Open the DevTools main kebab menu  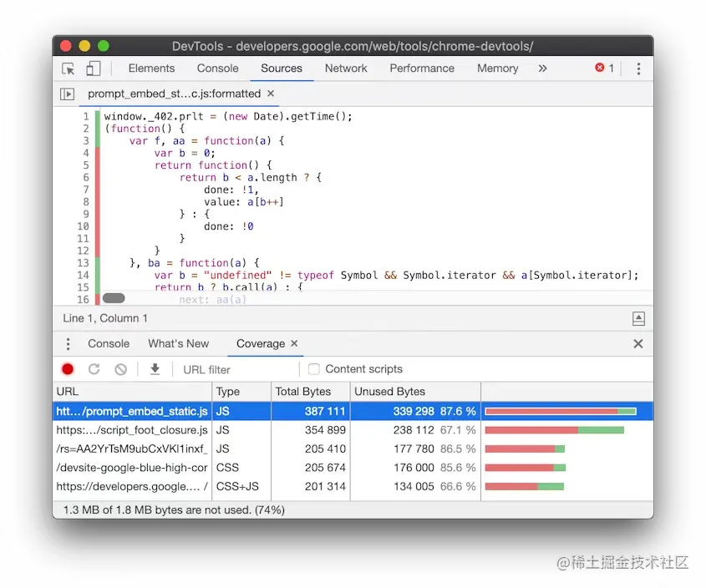click(x=638, y=68)
